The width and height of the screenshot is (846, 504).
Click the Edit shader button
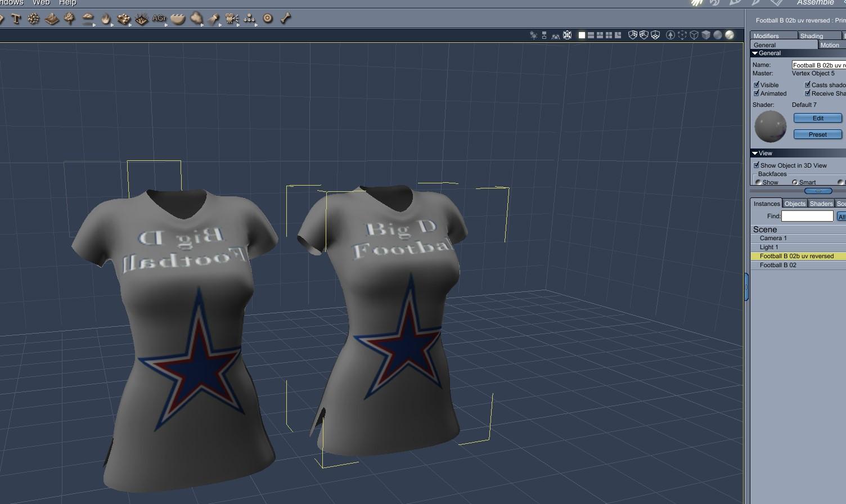click(x=818, y=118)
